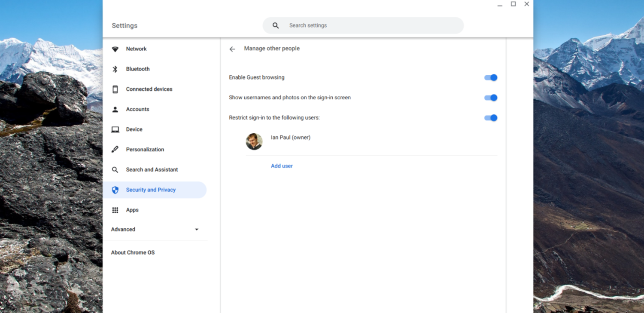Click the Advanced label in sidebar
This screenshot has height=313, width=644.
click(123, 230)
